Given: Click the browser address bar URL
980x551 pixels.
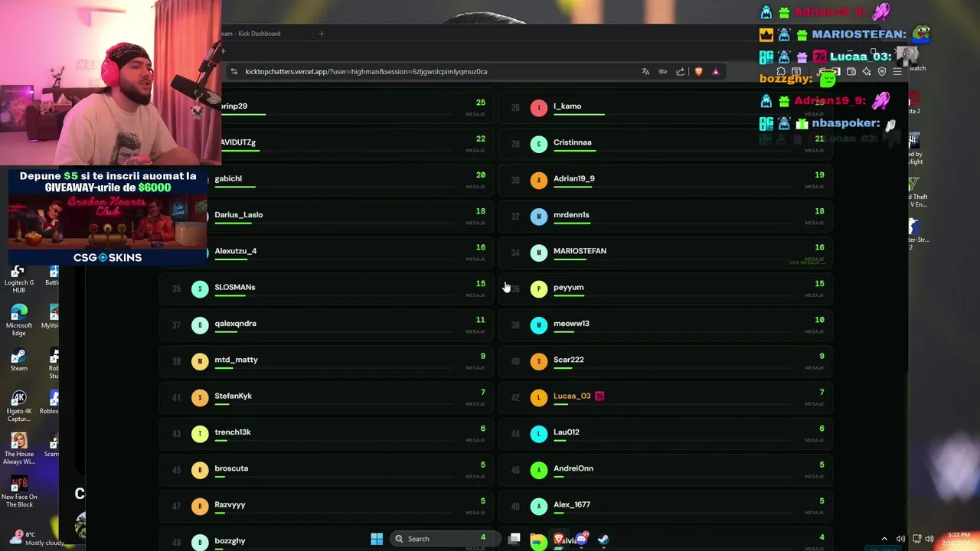Looking at the screenshot, I should click(x=366, y=71).
